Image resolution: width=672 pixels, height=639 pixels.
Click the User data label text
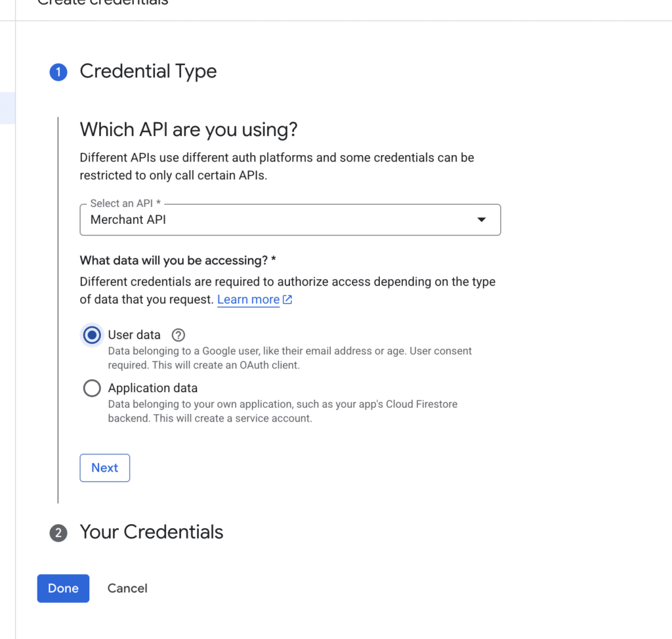134,335
